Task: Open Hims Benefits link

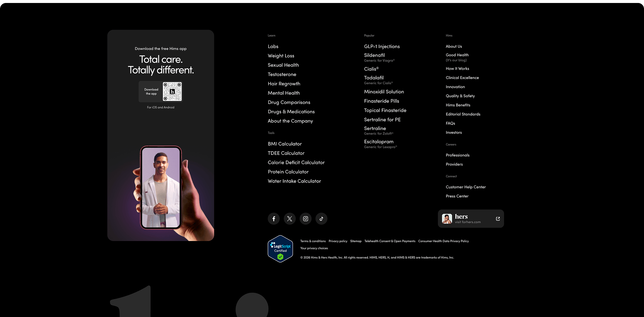Action: point(458,105)
